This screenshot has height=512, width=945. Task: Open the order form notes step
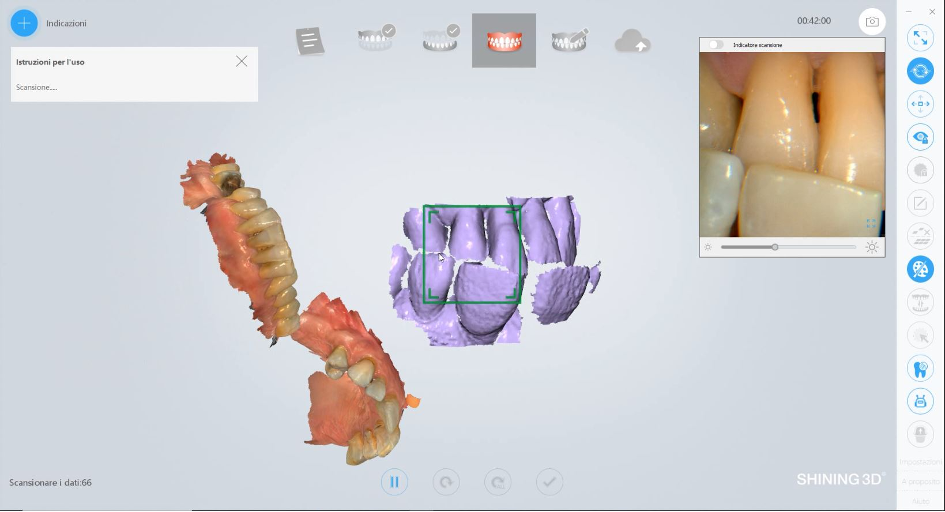coord(310,41)
